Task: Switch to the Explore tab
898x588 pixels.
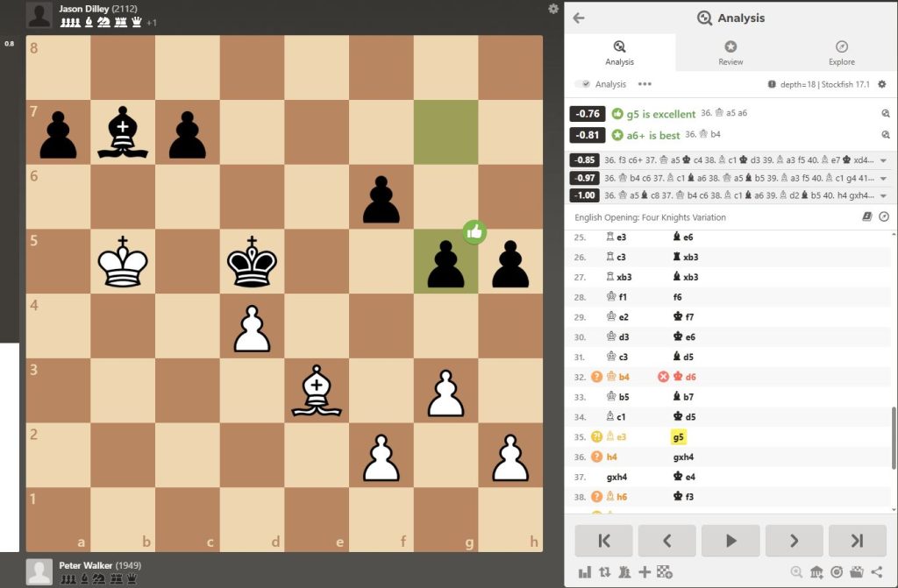Action: click(x=841, y=53)
